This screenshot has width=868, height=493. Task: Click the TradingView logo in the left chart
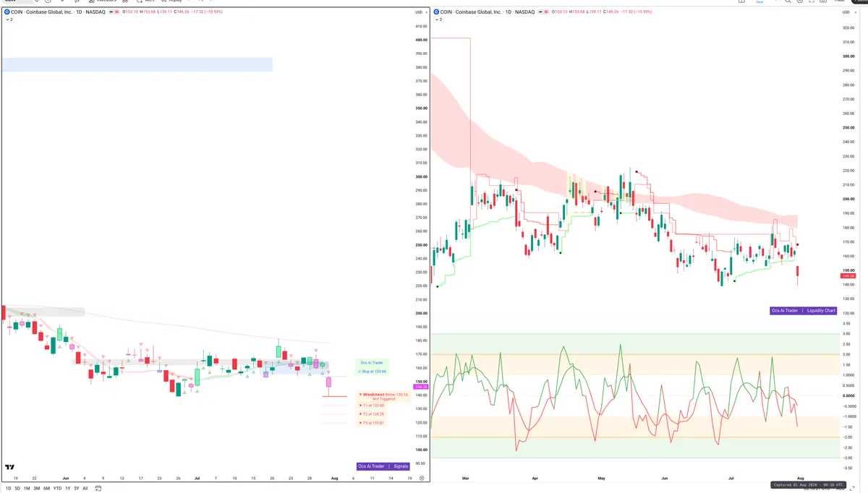[x=9, y=467]
